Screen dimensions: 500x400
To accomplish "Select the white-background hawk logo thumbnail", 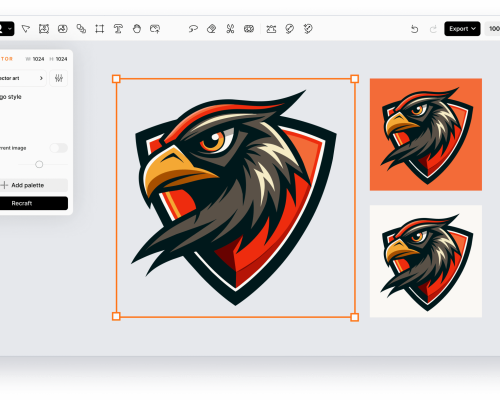I will [426, 261].
